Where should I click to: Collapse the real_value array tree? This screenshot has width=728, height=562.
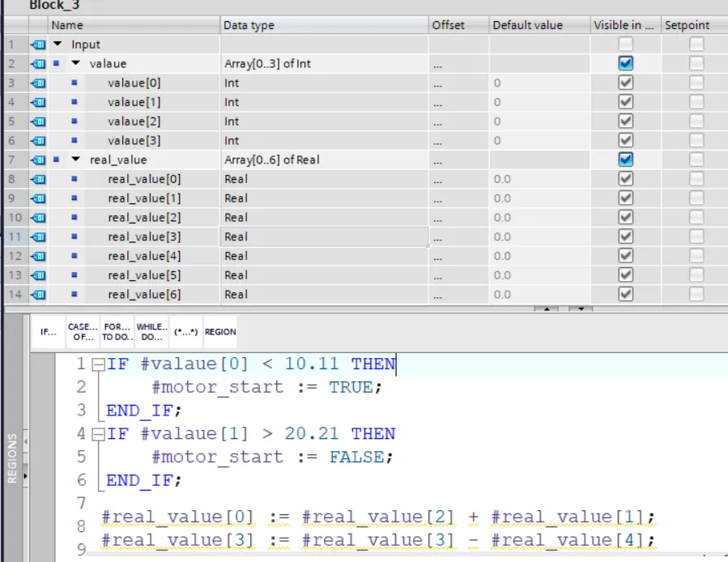[75, 159]
